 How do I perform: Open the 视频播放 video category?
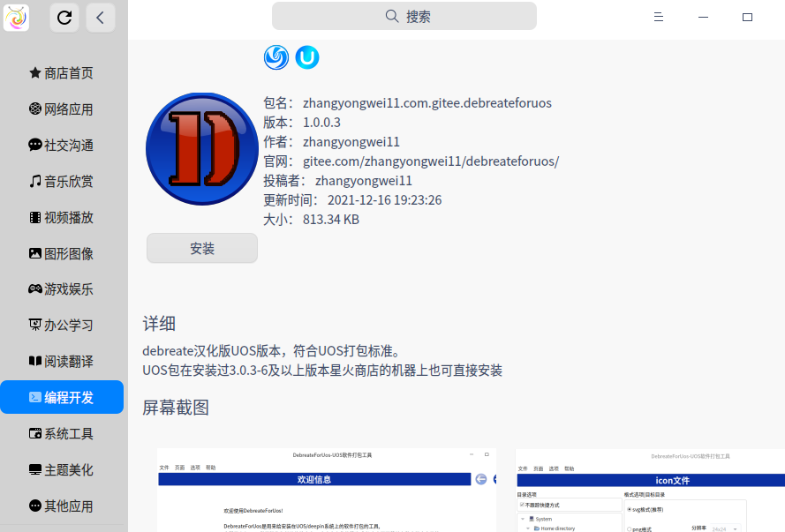point(64,217)
